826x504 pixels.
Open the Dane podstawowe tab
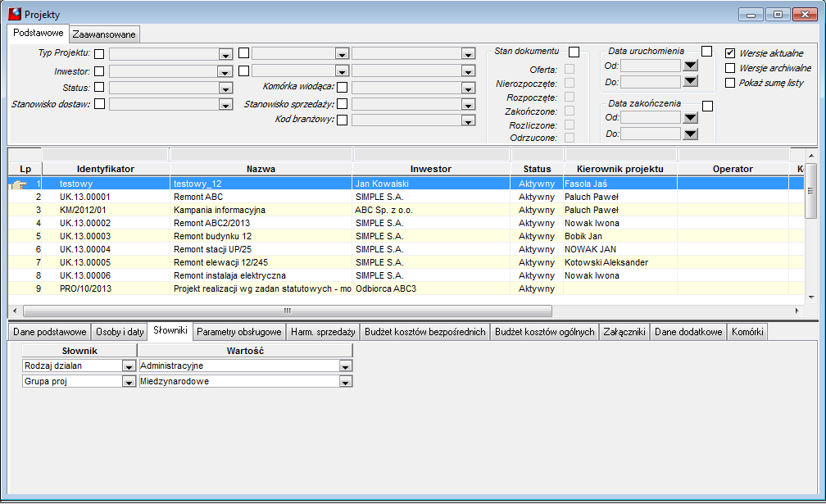point(49,332)
